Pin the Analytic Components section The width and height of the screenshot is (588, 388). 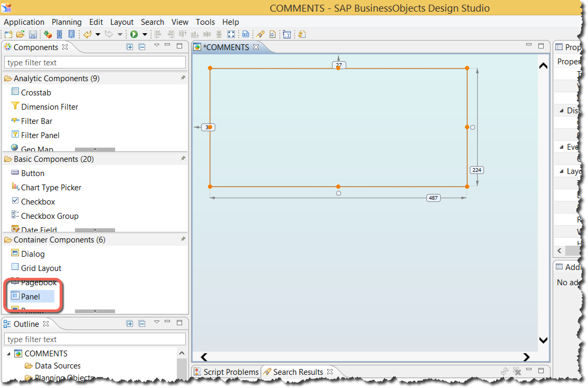pyautogui.click(x=183, y=78)
